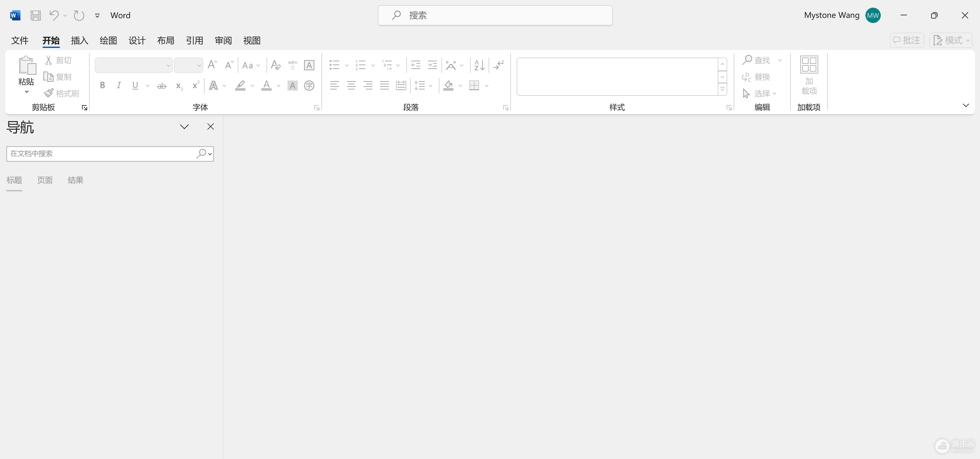
Task: Click the Align Right icon
Action: point(368,85)
